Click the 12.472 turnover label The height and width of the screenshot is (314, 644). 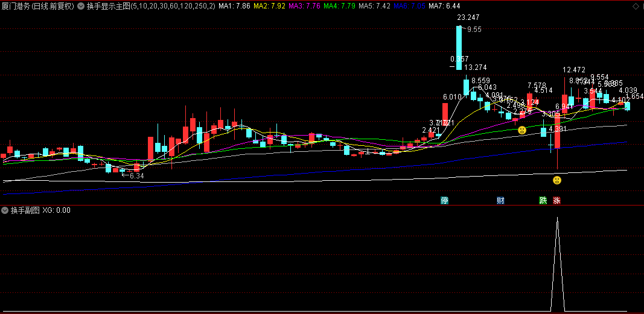coord(574,70)
